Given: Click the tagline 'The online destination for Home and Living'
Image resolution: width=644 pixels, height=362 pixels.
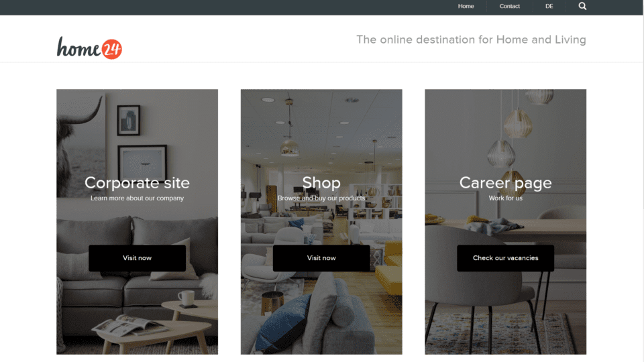Looking at the screenshot, I should click(471, 40).
